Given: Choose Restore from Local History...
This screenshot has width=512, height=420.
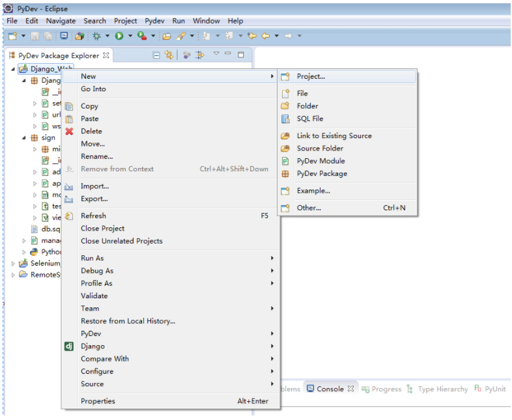Looking at the screenshot, I should 170,321.
